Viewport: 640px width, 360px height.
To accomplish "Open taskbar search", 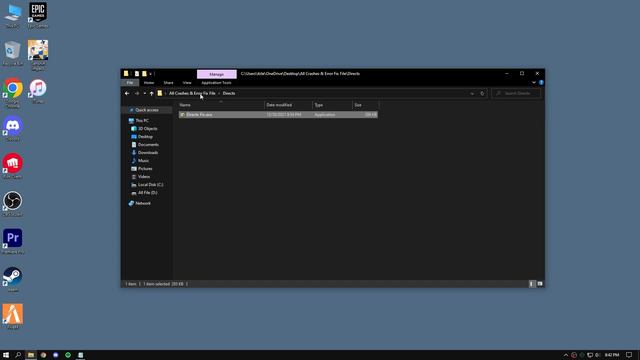I will [18, 355].
